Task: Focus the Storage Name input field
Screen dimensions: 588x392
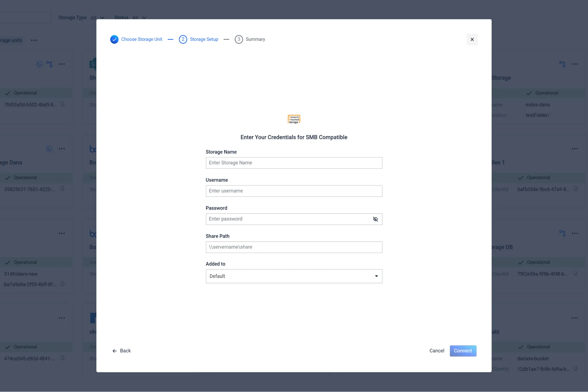Action: (x=294, y=163)
